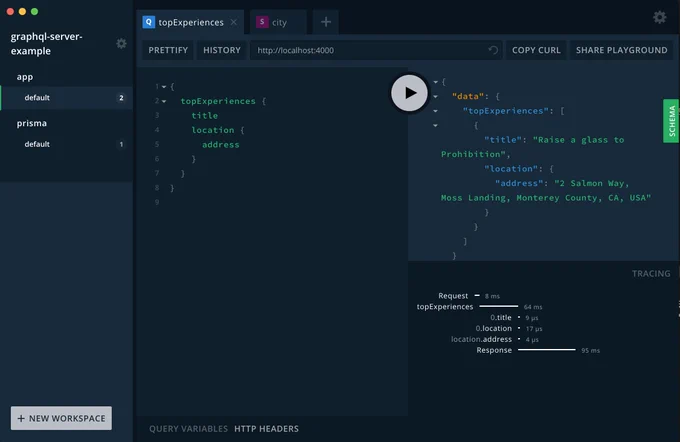Viewport: 680px width, 442px height.
Task: Select the default endpoint under prisma
Action: coord(66,144)
